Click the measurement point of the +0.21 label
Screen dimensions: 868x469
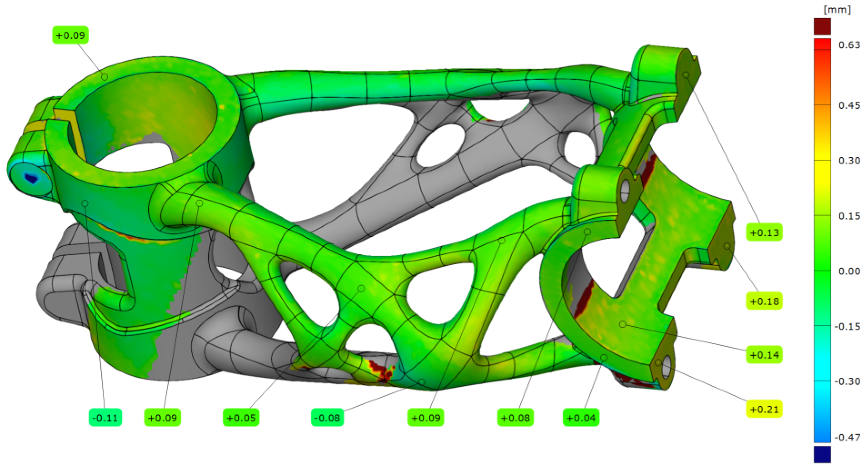pyautogui.click(x=658, y=363)
